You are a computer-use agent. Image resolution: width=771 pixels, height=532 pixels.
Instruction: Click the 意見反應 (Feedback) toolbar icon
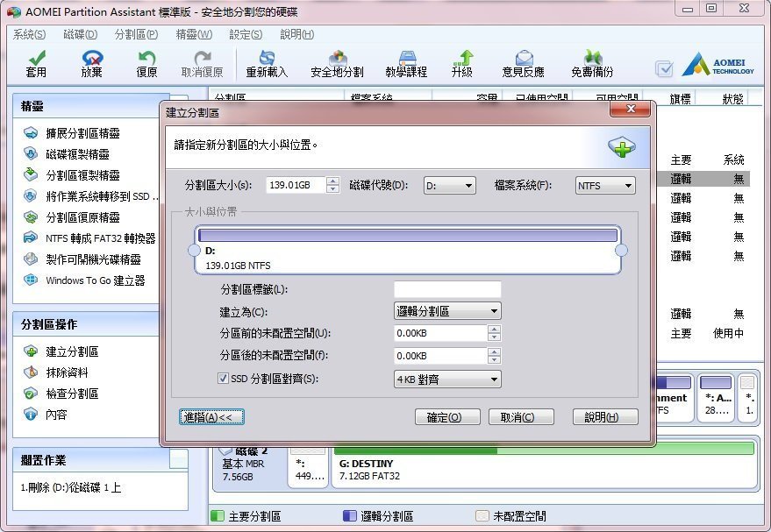(x=523, y=64)
